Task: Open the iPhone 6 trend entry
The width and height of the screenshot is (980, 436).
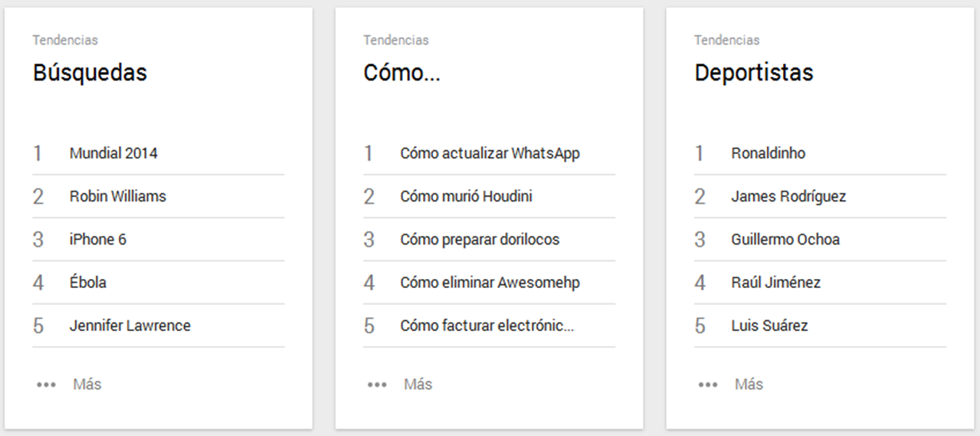Action: pyautogui.click(x=98, y=239)
